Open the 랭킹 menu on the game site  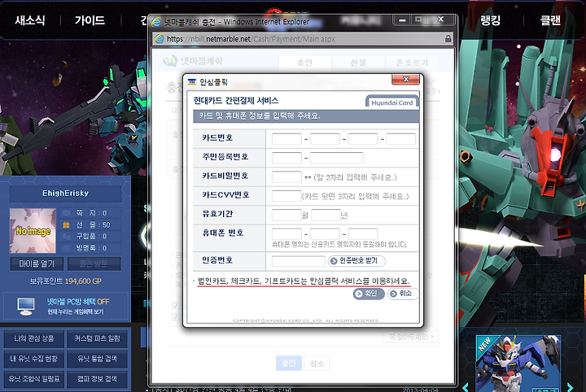(x=490, y=20)
